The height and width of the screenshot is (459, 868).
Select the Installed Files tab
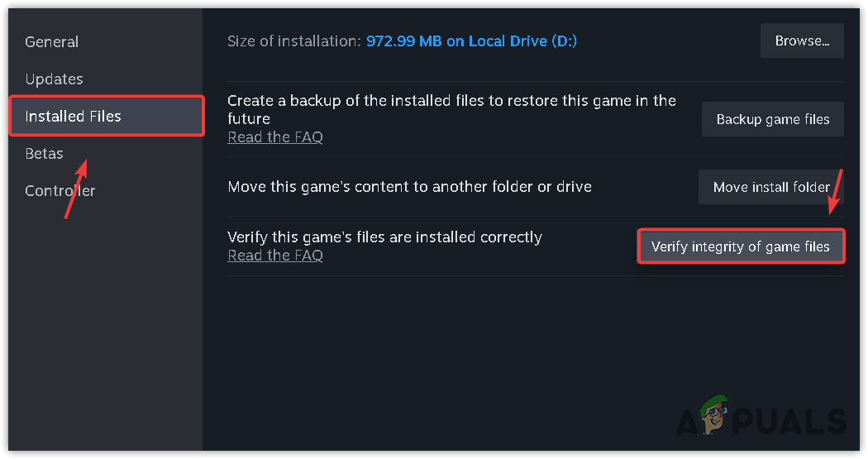pos(74,117)
